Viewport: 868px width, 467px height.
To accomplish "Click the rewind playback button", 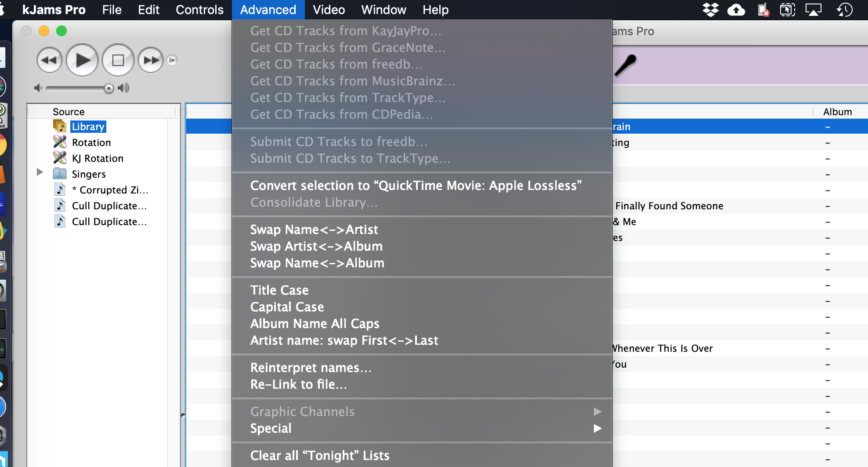I will (x=49, y=60).
